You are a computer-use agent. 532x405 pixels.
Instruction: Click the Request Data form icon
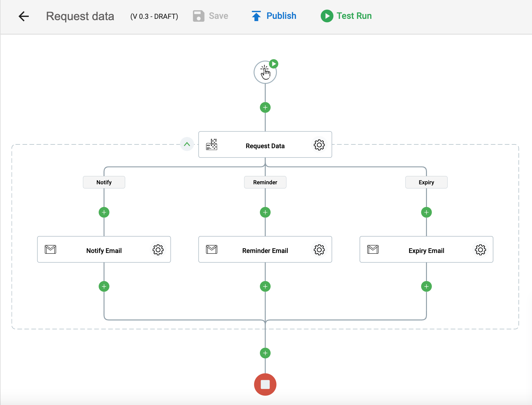tap(211, 145)
